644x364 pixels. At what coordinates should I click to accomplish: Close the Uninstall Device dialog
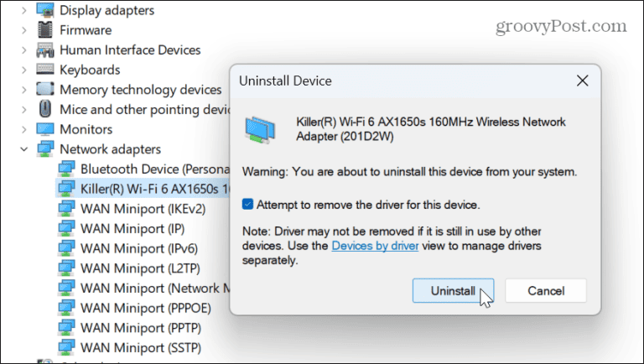pos(581,81)
